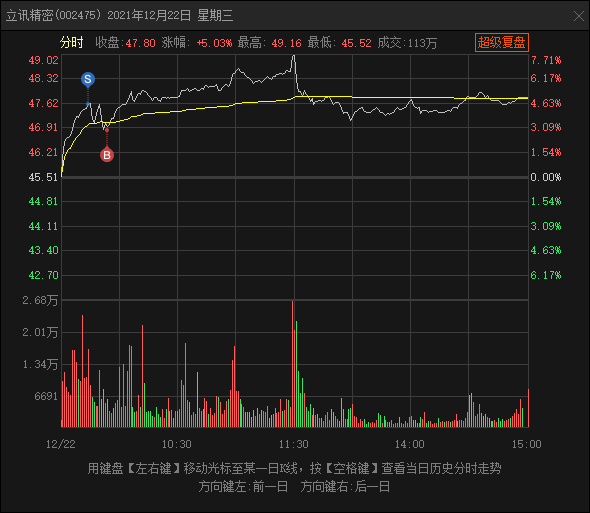The height and width of the screenshot is (513, 590).
Task: Click the 11:30 time axis label
Action: [293, 444]
